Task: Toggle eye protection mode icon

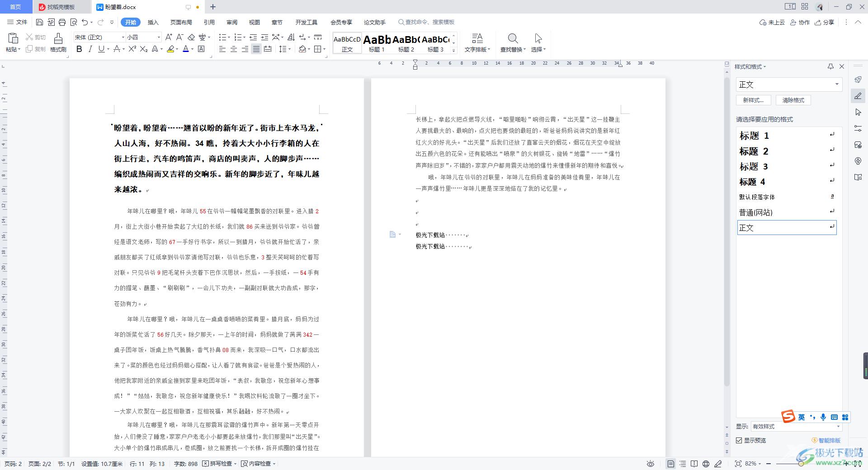Action: coord(651,464)
